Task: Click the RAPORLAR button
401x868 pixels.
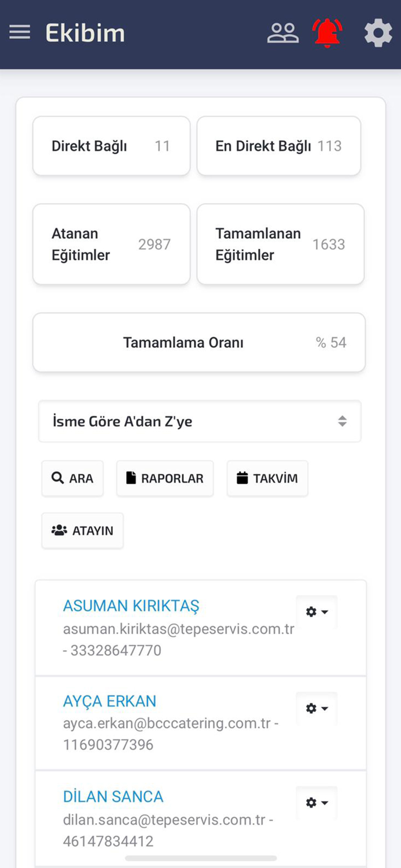Action: [x=165, y=478]
